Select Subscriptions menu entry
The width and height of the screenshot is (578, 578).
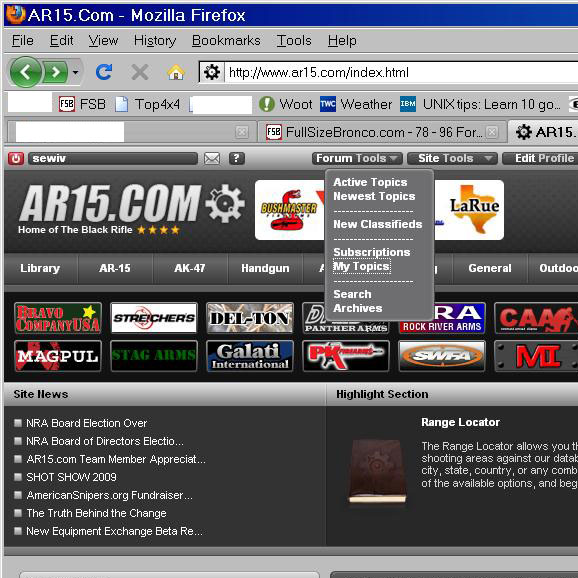pyautogui.click(x=372, y=252)
